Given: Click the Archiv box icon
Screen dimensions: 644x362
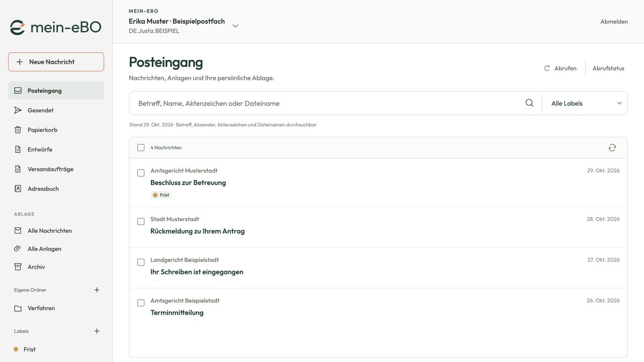Looking at the screenshot, I should pos(18,267).
